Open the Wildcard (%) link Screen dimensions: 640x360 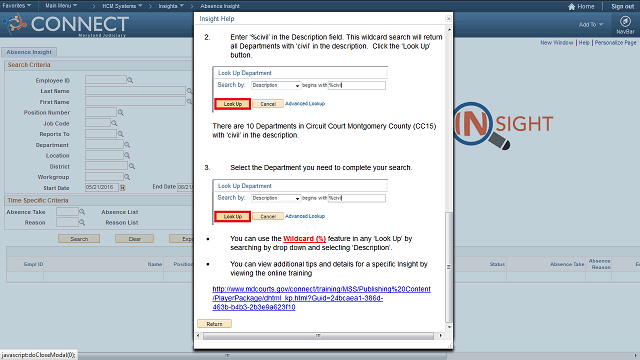[304, 238]
